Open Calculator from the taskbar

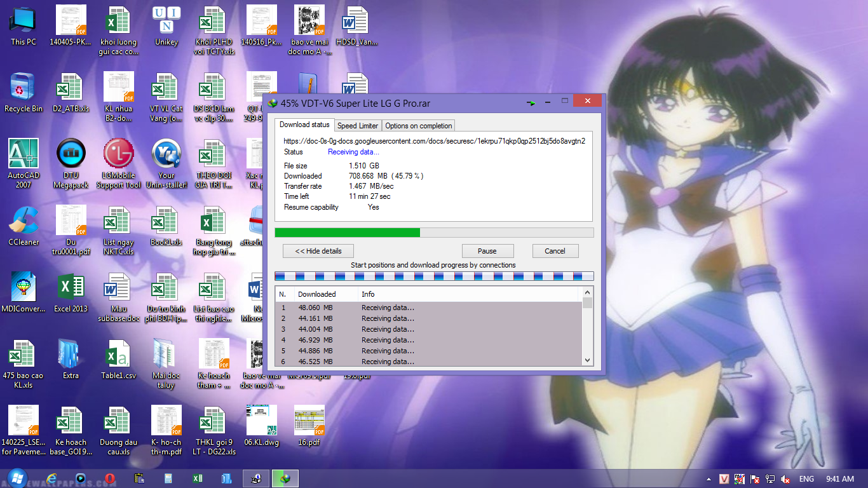point(168,478)
